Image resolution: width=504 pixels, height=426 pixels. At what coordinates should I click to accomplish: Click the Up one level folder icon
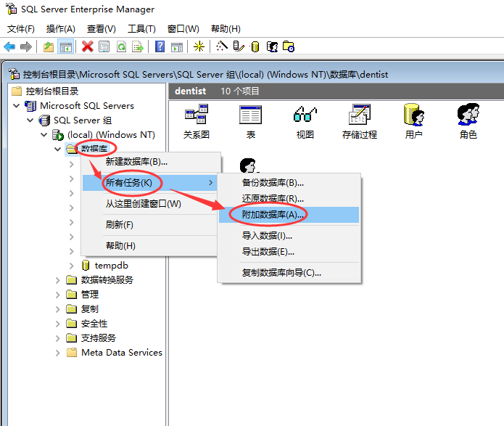(49, 47)
